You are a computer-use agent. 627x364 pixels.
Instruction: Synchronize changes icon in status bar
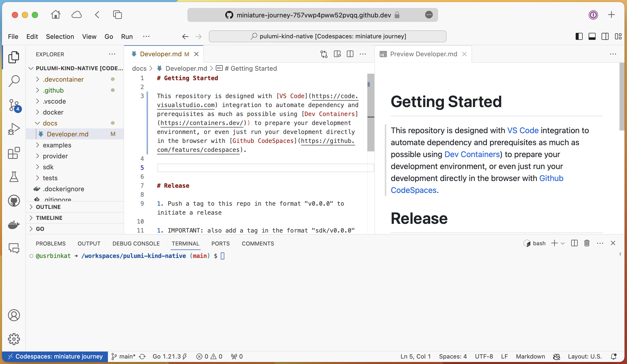click(142, 357)
